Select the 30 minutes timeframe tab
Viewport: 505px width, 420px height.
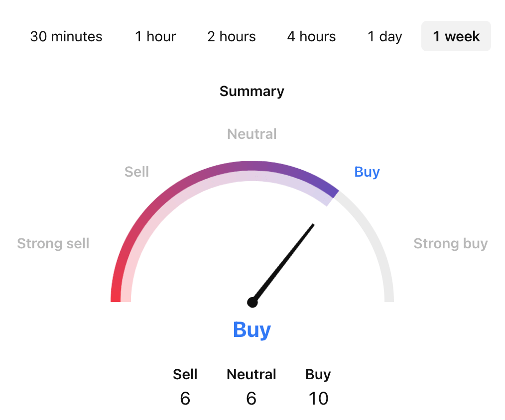click(66, 36)
